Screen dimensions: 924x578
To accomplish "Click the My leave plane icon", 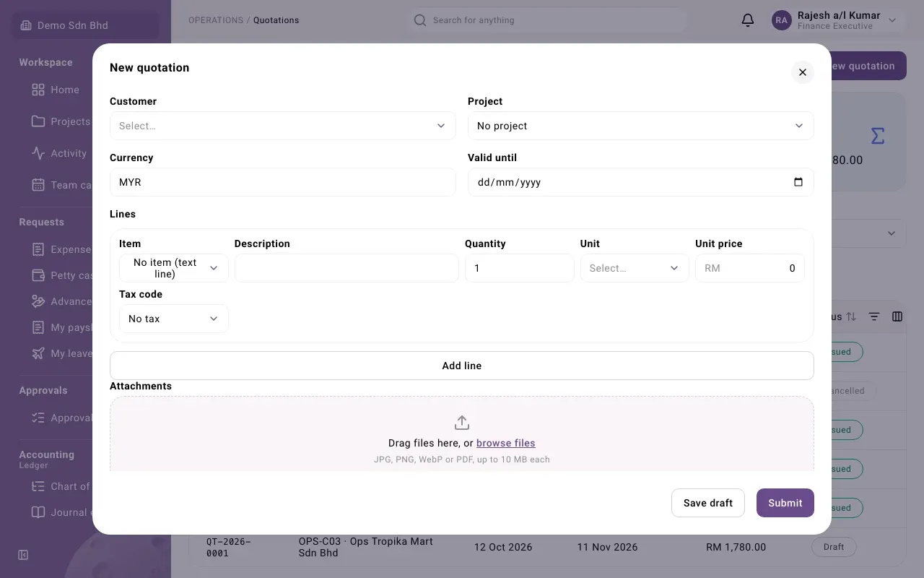I will [38, 353].
